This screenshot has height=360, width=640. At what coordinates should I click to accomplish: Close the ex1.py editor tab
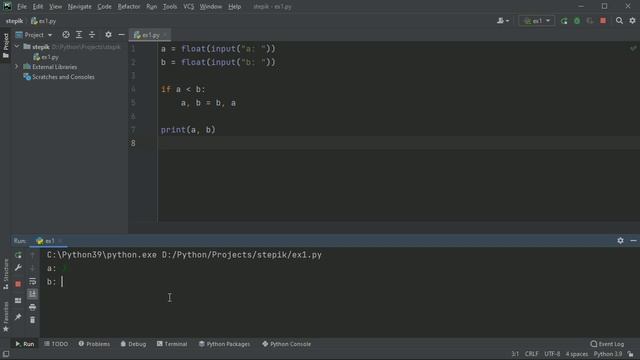click(x=165, y=35)
